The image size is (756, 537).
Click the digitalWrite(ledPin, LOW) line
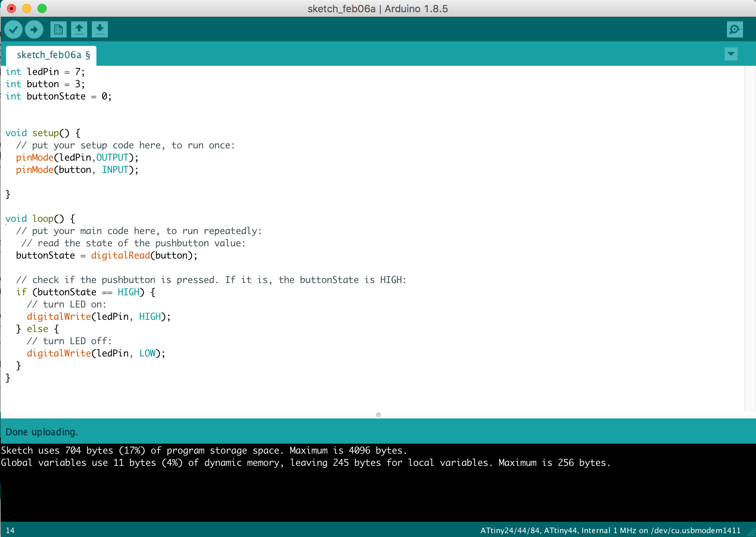[96, 353]
